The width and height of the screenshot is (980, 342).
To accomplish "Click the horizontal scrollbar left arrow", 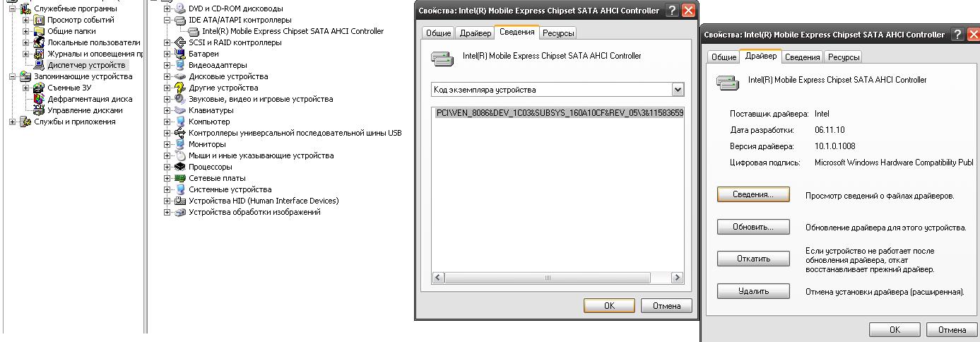I will [x=437, y=278].
